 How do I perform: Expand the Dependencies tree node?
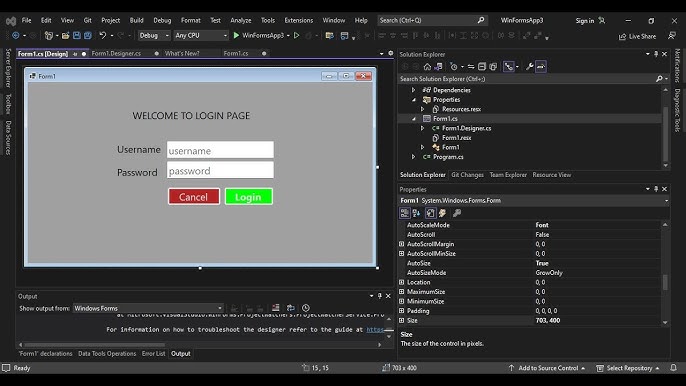click(x=413, y=90)
